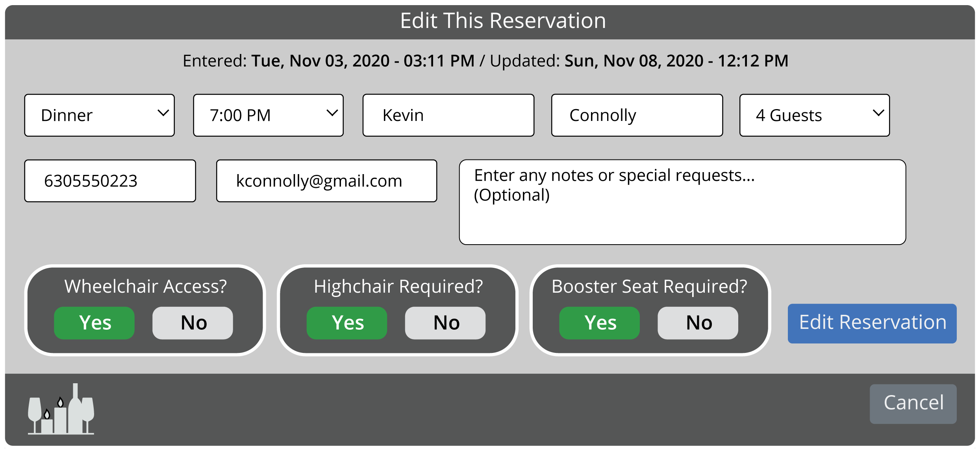Select Yes for Wheelchair Access
The width and height of the screenshot is (980, 451).
click(94, 323)
